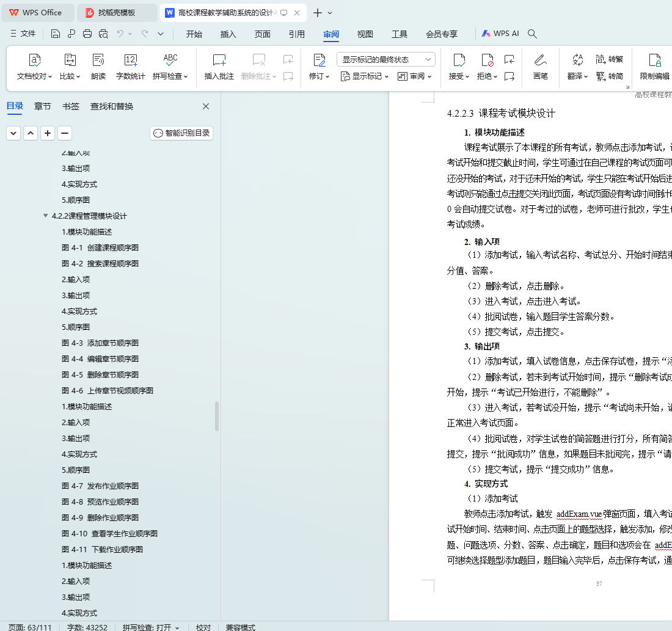Start 朗读 read aloud
The width and height of the screenshot is (672, 631).
(x=98, y=67)
